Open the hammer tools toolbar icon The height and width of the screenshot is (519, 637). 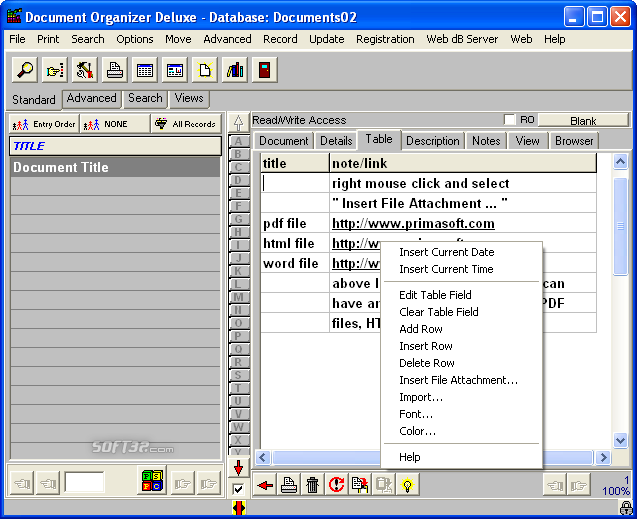84,70
